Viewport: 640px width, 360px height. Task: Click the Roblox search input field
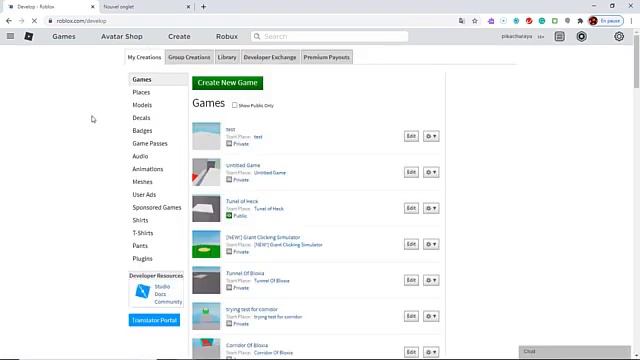[x=329, y=36]
